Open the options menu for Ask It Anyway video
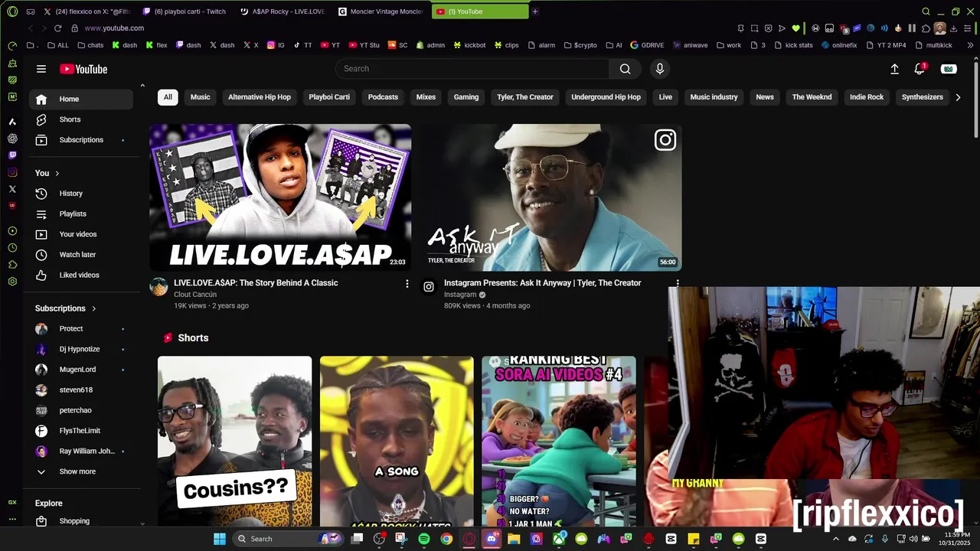The image size is (980, 551). point(678,284)
